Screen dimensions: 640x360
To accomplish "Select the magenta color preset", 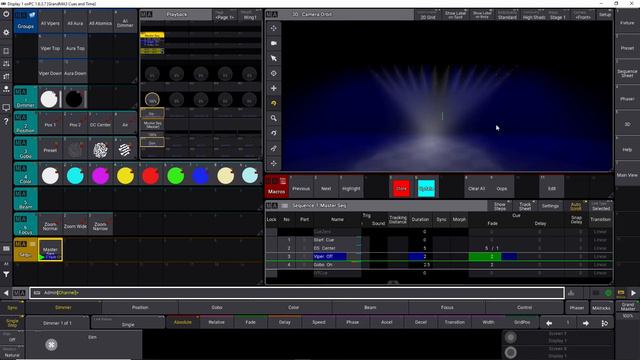I will (100, 176).
